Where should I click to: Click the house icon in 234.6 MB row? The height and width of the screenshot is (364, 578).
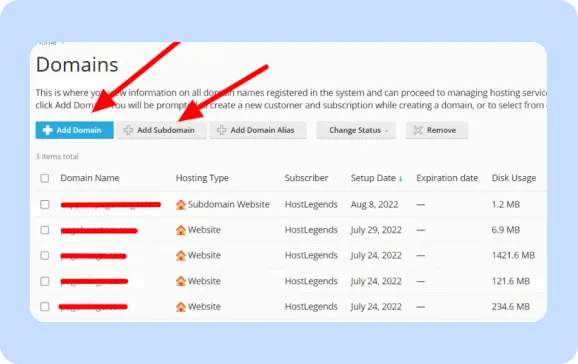click(181, 307)
